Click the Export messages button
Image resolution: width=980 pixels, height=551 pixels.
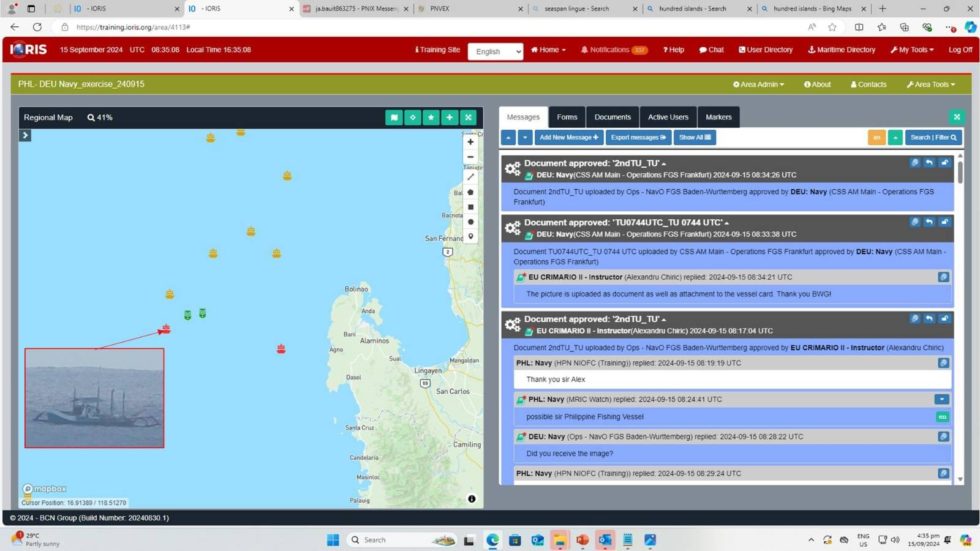tap(638, 137)
